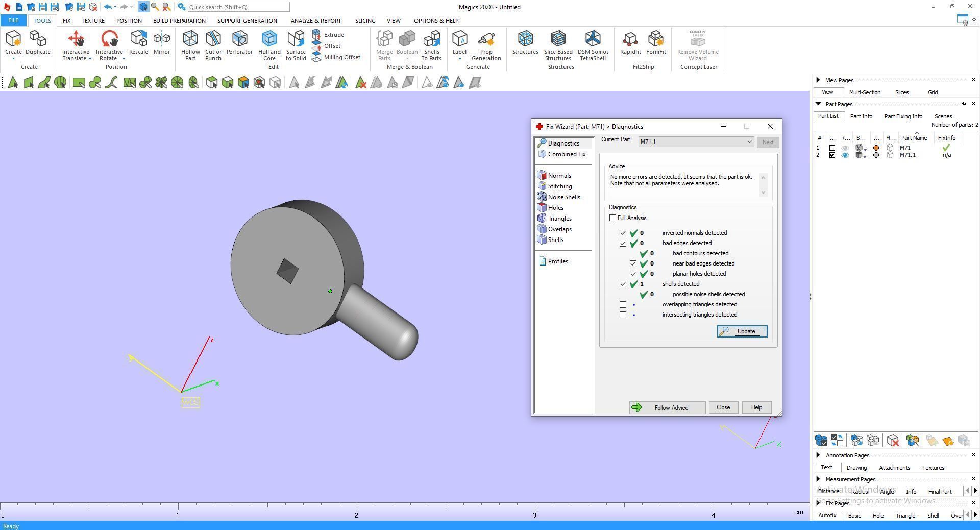Close the Fix Wizard with Close button
The image size is (980, 530).
pyautogui.click(x=723, y=407)
